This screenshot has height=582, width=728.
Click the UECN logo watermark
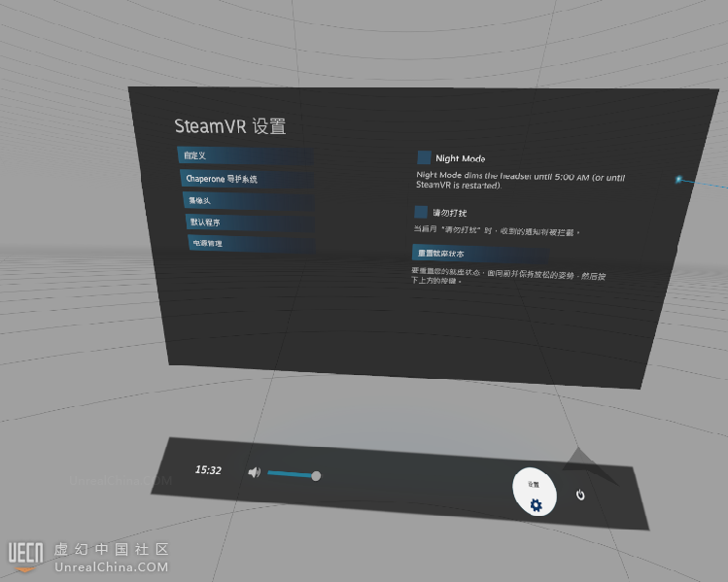26,553
